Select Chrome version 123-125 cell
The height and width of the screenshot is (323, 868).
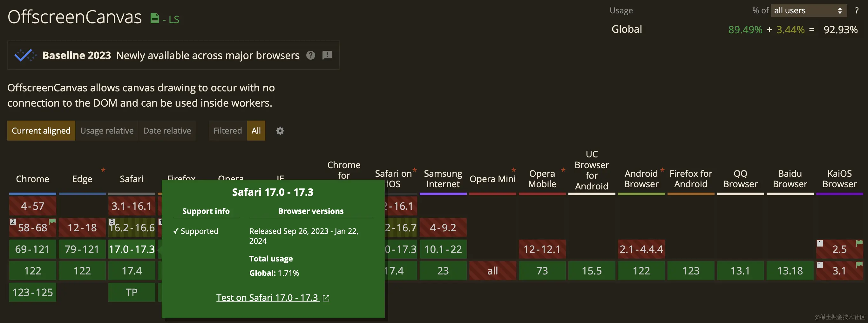click(x=33, y=292)
